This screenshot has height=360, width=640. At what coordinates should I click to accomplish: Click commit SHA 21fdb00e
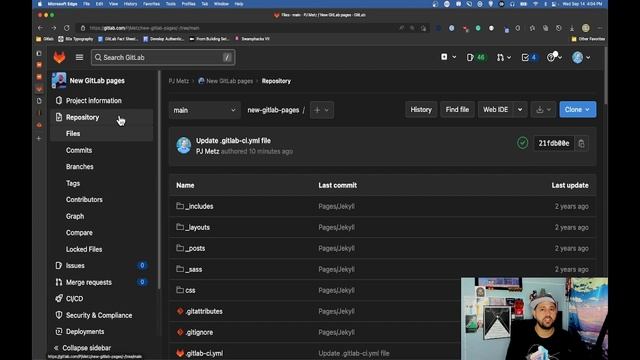pyautogui.click(x=553, y=143)
